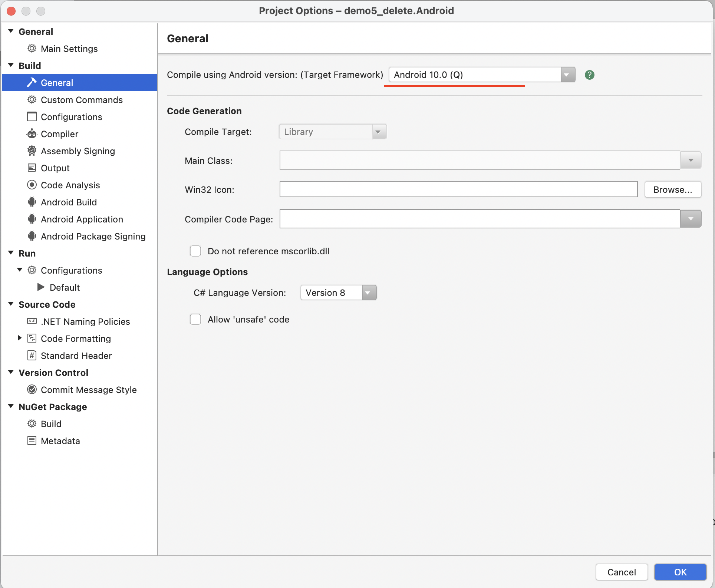The width and height of the screenshot is (715, 588).
Task: Open Metadata under NuGet Package
Action: (x=60, y=441)
